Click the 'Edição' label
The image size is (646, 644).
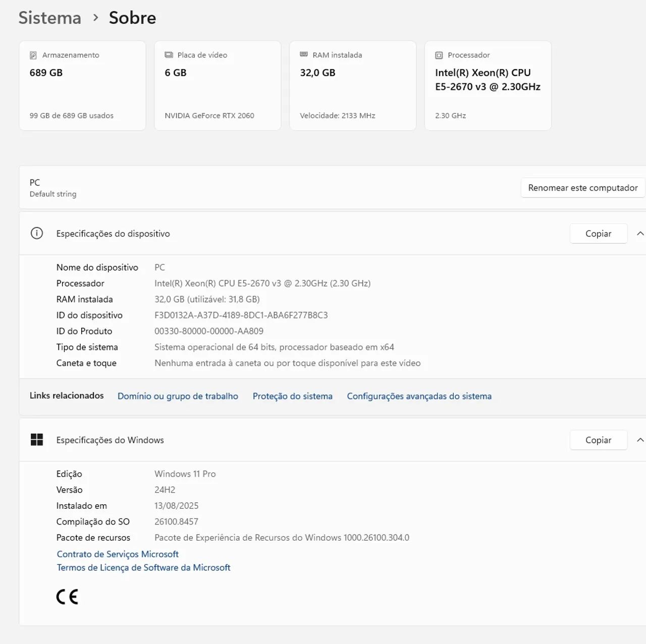69,474
